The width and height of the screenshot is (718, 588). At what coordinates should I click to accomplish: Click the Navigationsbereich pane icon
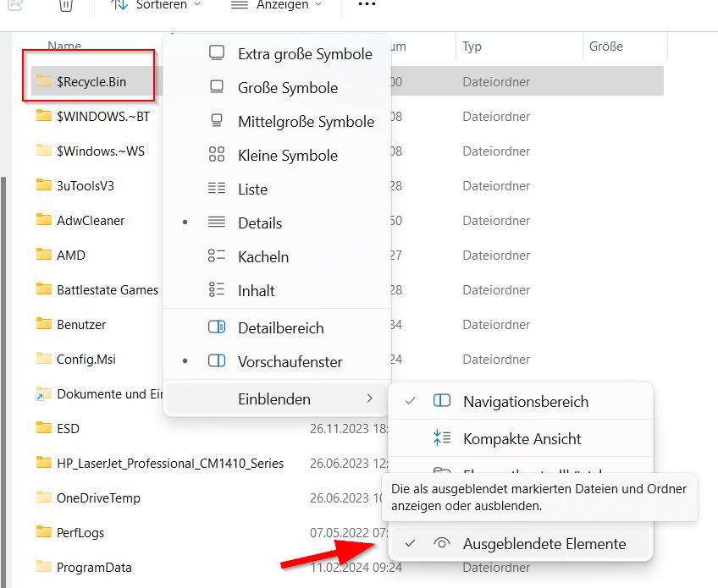click(442, 401)
